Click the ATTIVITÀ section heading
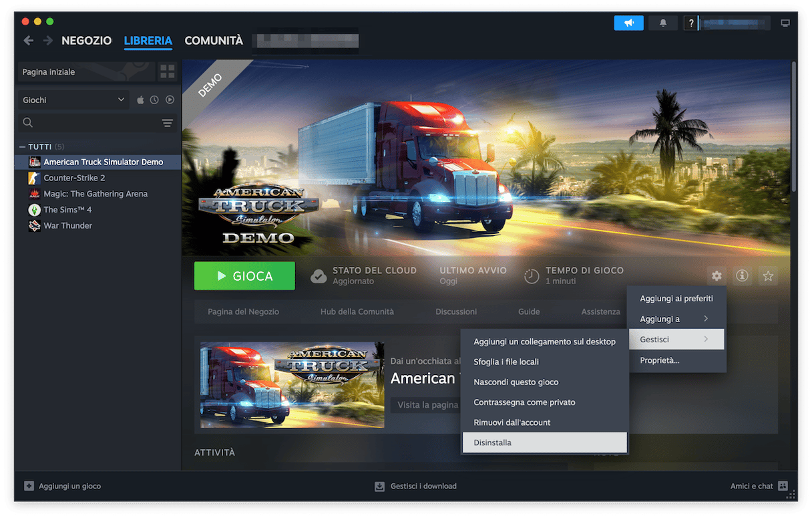Viewport: 812px width, 518px height. pyautogui.click(x=214, y=452)
